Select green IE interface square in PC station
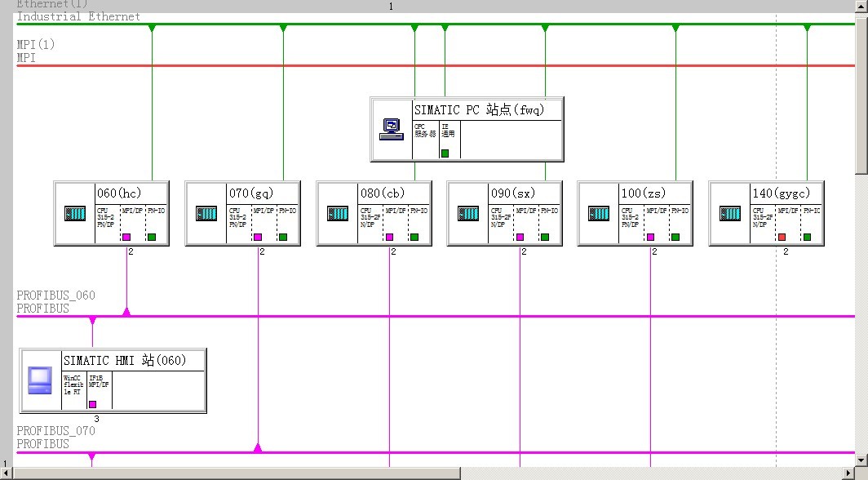 point(445,153)
